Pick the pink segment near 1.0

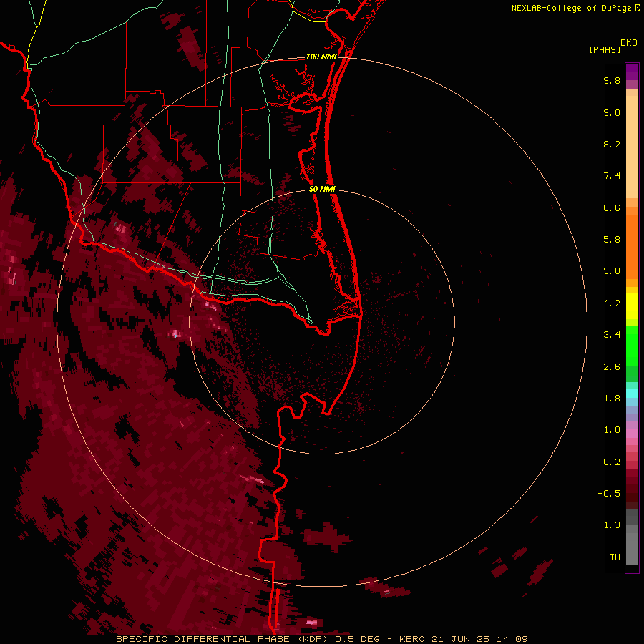[632, 434]
